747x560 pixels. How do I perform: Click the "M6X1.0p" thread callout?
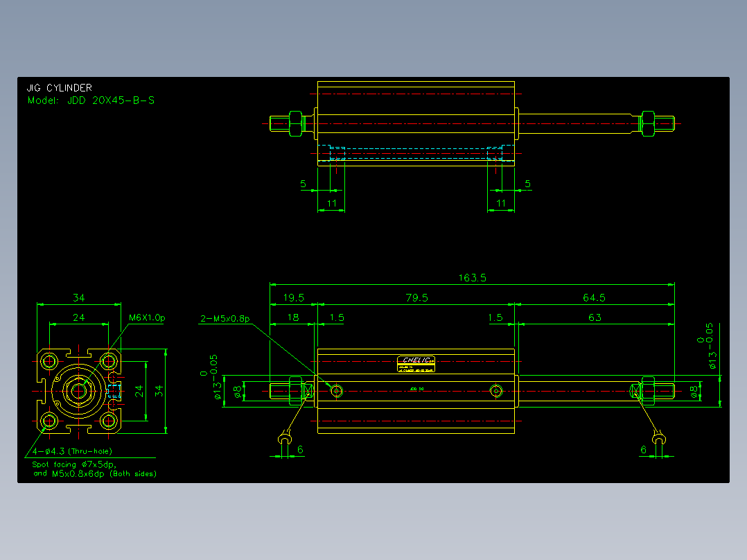pyautogui.click(x=147, y=318)
